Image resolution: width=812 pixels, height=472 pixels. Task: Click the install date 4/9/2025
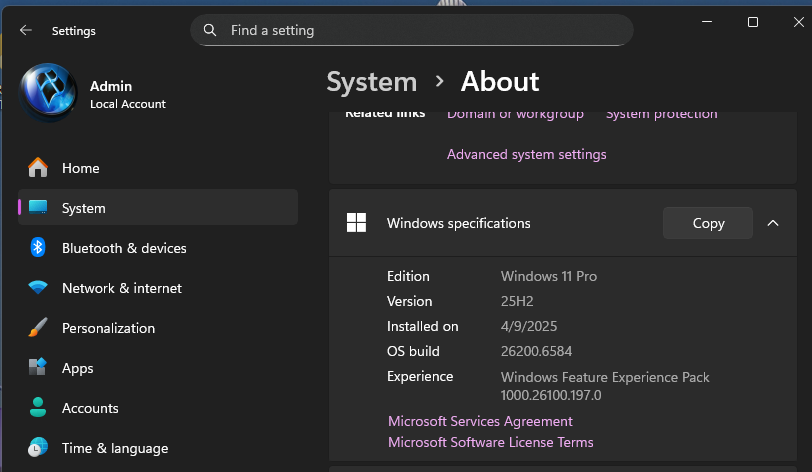[x=529, y=326]
